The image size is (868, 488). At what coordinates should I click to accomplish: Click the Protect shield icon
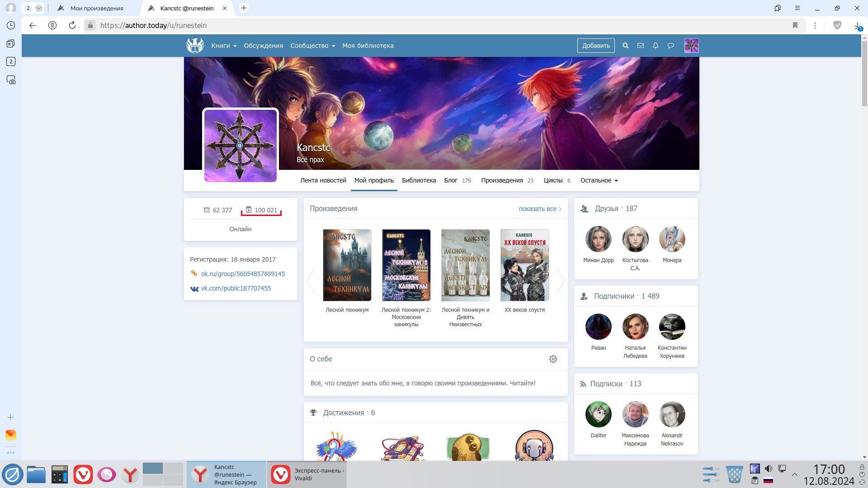[x=838, y=25]
